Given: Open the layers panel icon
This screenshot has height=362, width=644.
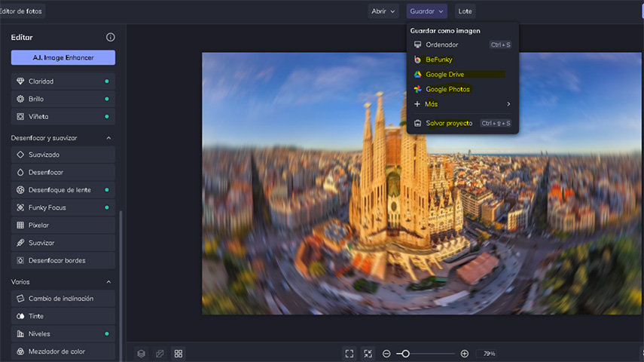Looking at the screenshot, I should (x=141, y=353).
